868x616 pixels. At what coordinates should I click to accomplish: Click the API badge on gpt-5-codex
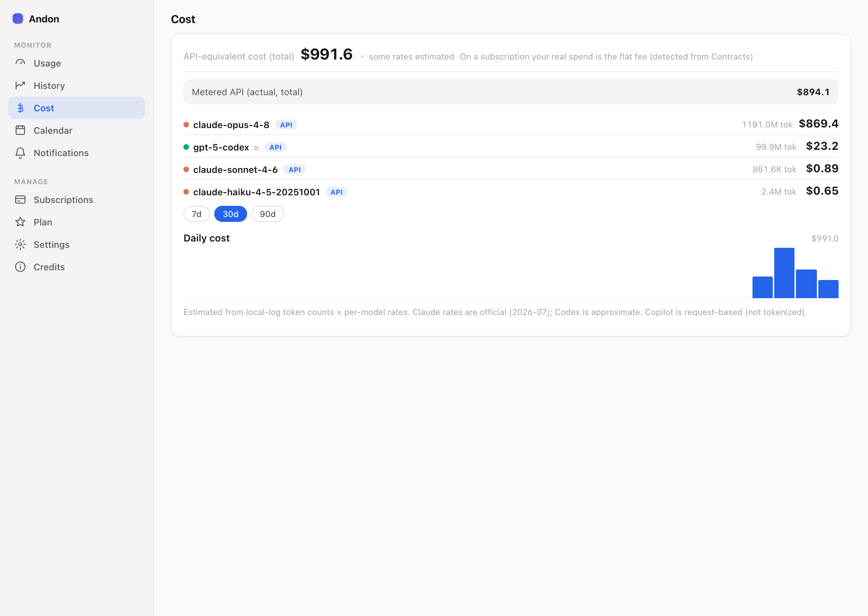275,147
